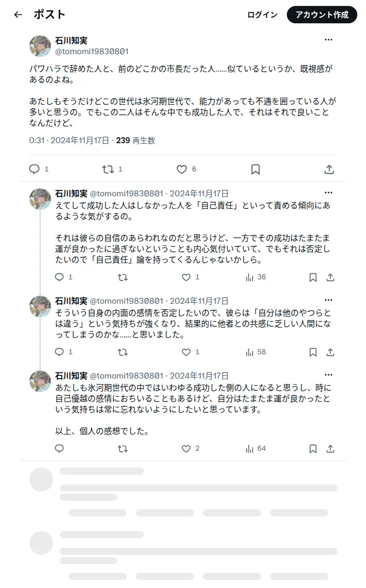
Task: Repost the reply with 64 views
Action: [x=123, y=449]
